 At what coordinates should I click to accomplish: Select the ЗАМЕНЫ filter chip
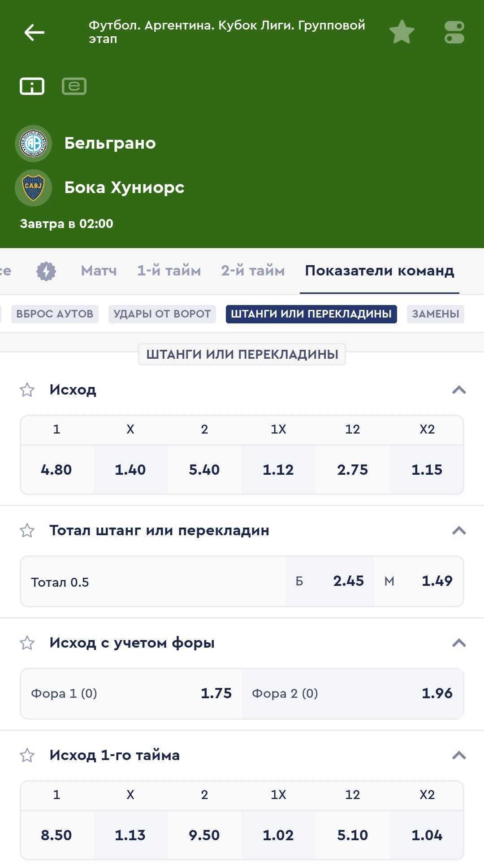coord(435,314)
